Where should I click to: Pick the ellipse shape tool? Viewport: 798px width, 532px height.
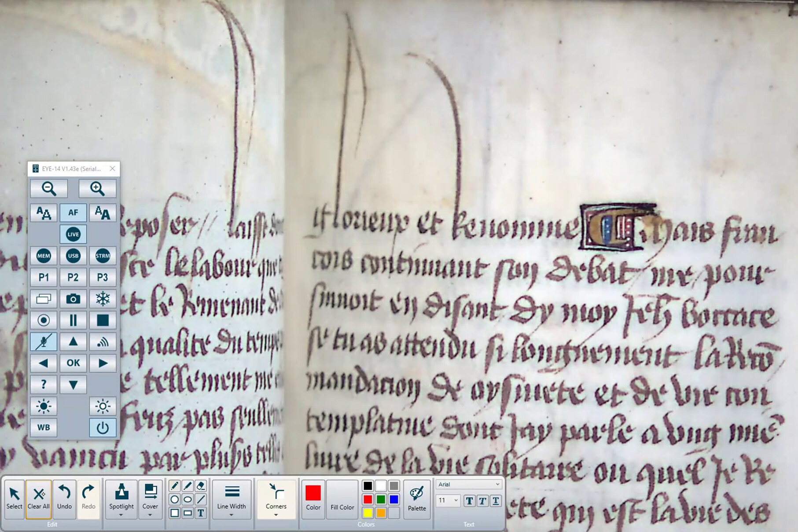(x=188, y=499)
